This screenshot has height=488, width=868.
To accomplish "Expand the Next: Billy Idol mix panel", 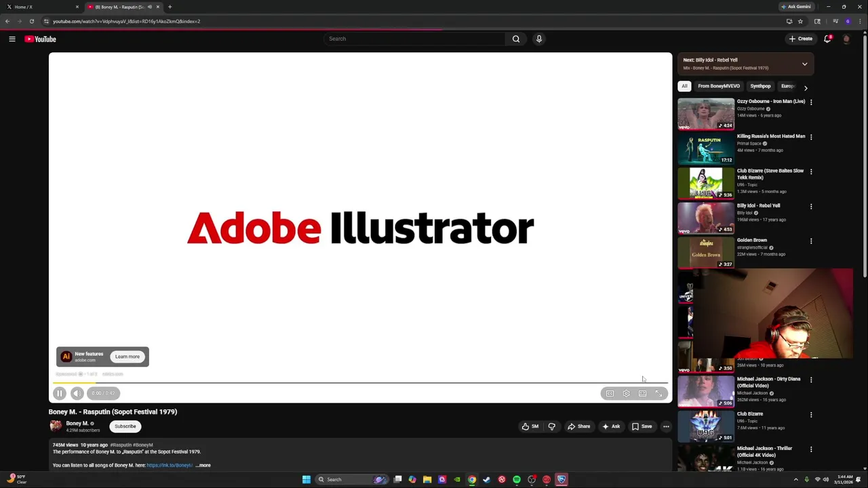I will click(805, 64).
